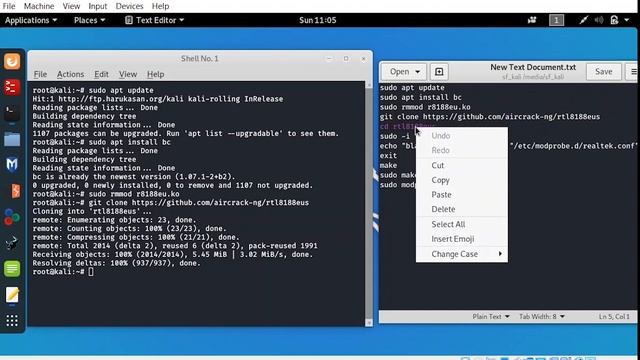The height and width of the screenshot is (360, 640).
Task: Create new document with the gedit new-tab icon
Action: pyautogui.click(x=439, y=72)
